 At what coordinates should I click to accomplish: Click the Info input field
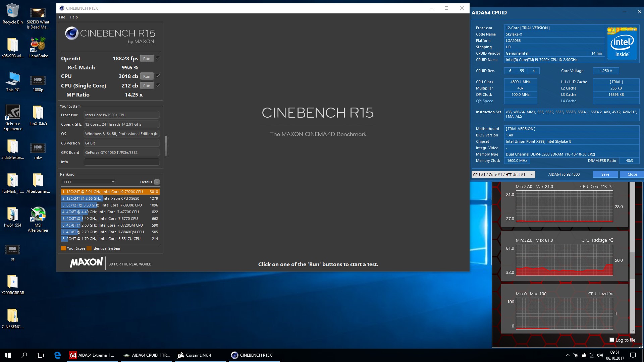tap(121, 162)
